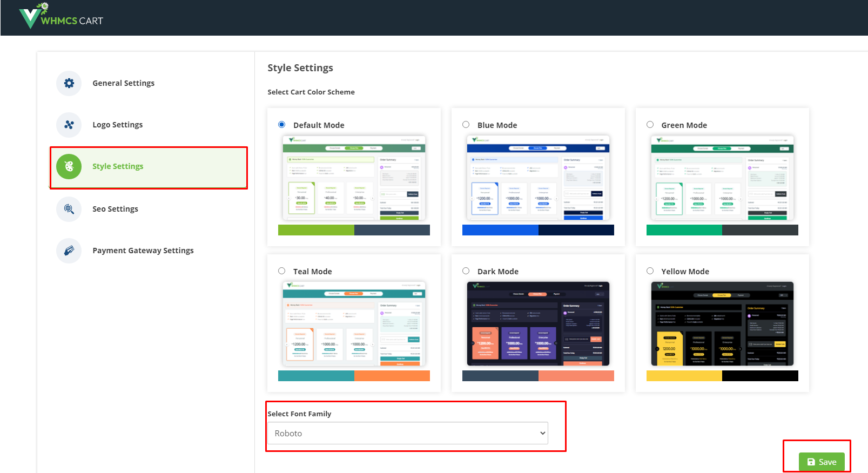
Task: Click the Payment Gateway Settings icon
Action: pyautogui.click(x=69, y=251)
